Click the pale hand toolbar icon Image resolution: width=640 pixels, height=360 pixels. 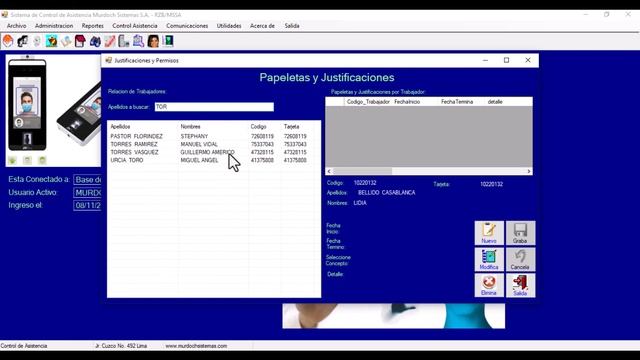(66, 41)
